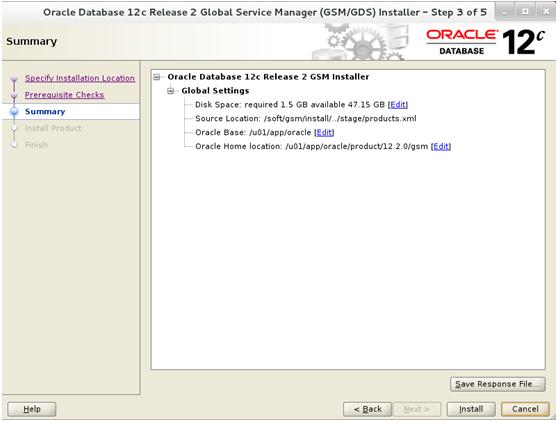557x421 pixels.
Task: Collapse the Oracle Database 12c GSM Installer node
Action: coord(157,77)
